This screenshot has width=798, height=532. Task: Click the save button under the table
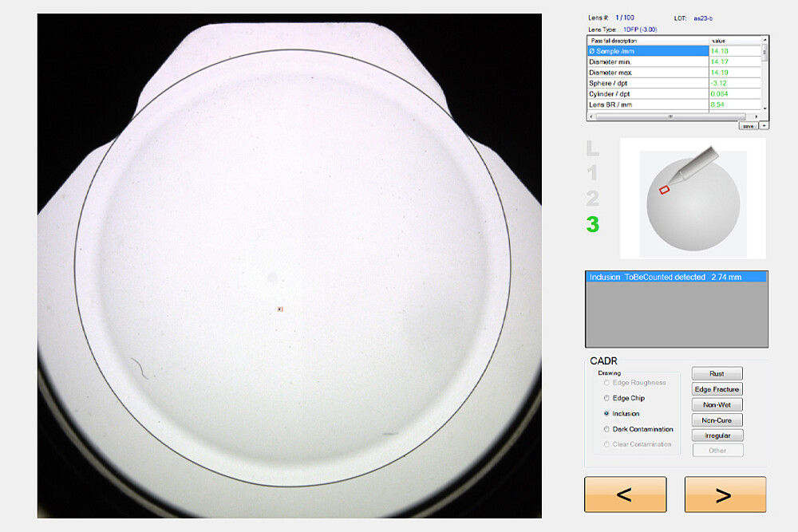pos(748,126)
